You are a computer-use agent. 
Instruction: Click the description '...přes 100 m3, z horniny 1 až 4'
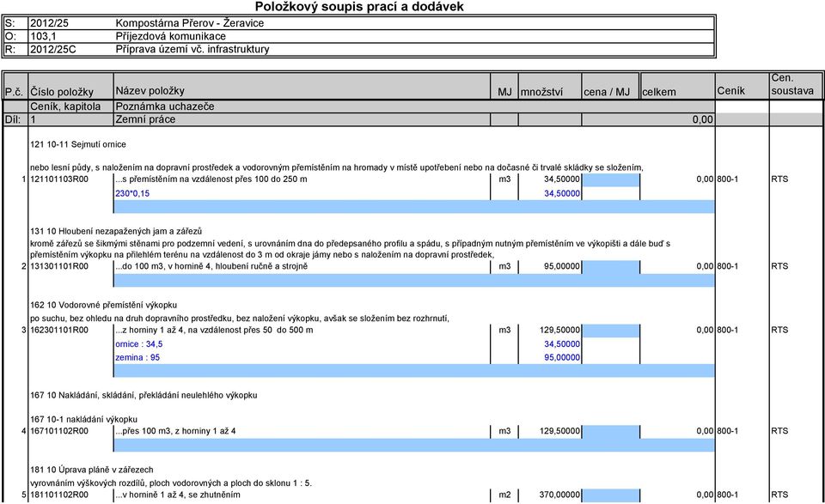175,431
